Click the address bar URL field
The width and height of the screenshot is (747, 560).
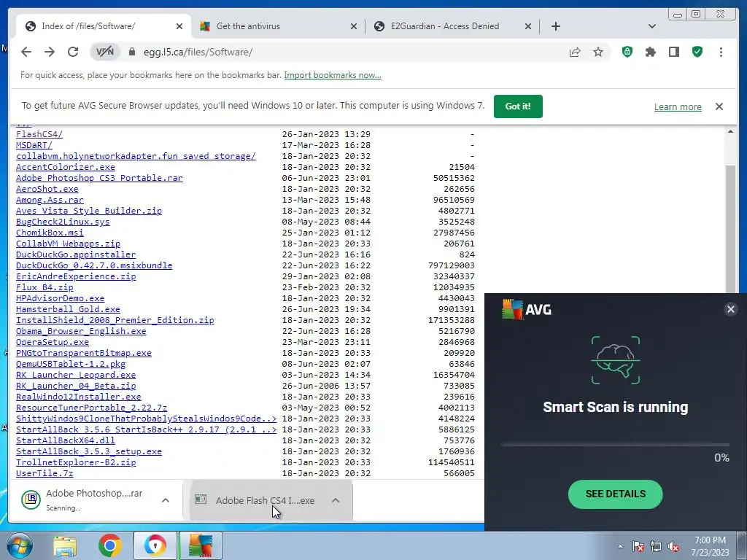[x=350, y=52]
